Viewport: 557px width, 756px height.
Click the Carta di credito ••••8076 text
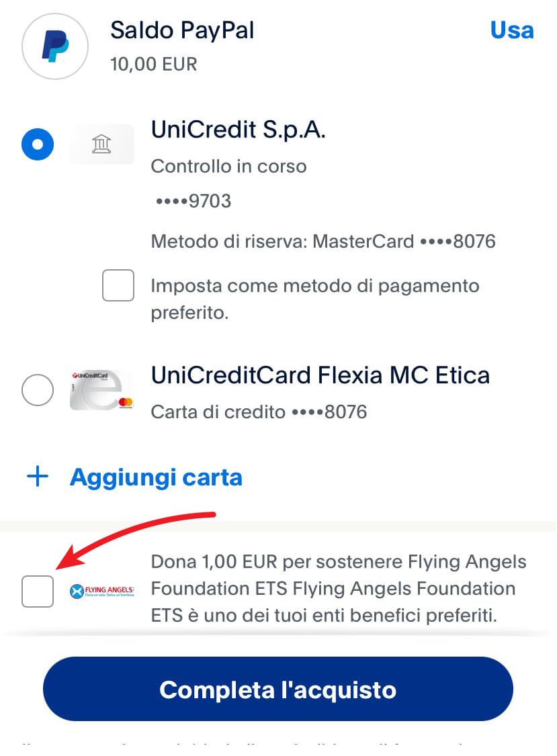pyautogui.click(x=259, y=412)
